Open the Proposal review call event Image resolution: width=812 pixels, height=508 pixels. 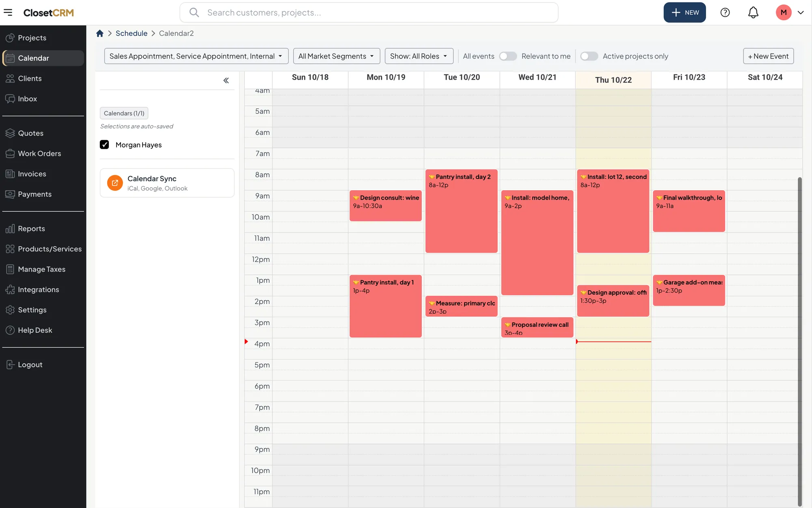coord(537,328)
